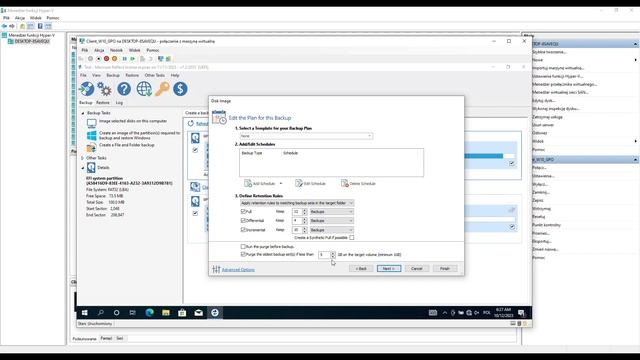Image resolution: width=640 pixels, height=360 pixels.
Task: Open the VM Windows Start button
Action: point(84,313)
